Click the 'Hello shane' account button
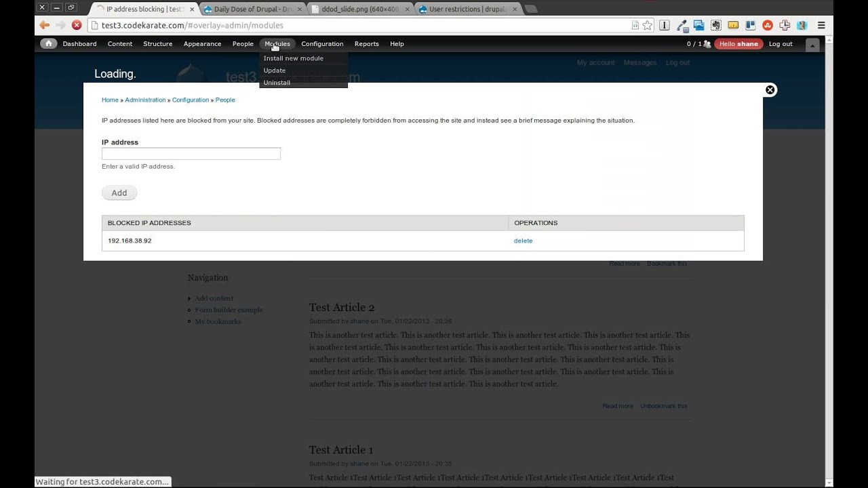 click(738, 44)
